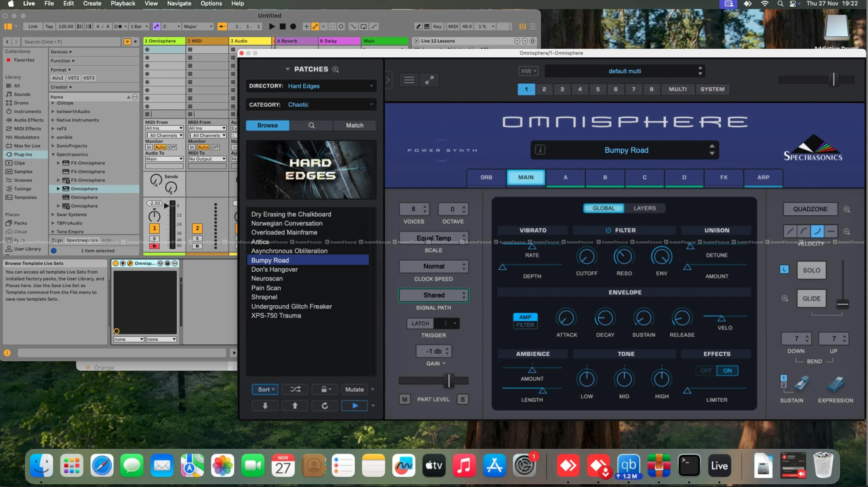
Task: Turn effects OFF in Omnisphere
Action: tap(706, 371)
